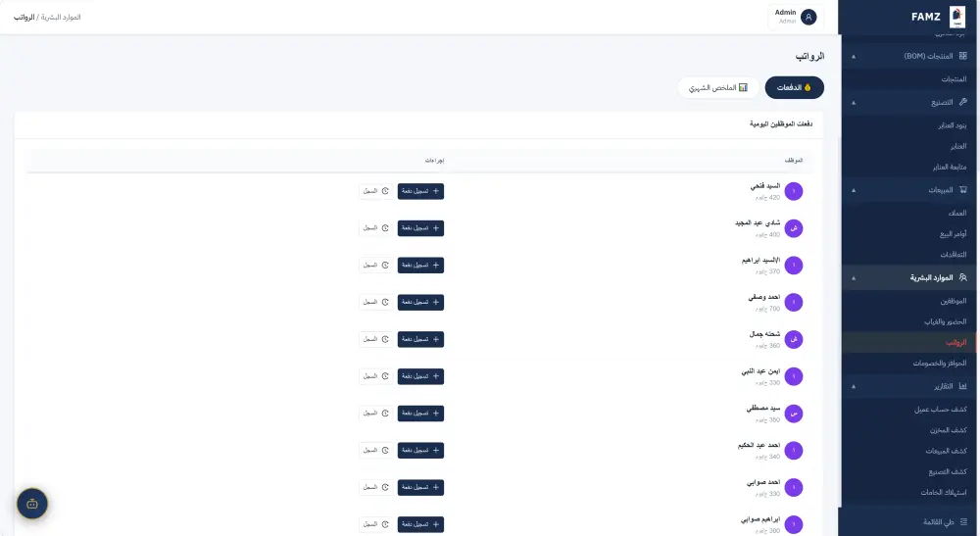Open المنتجات in the sidebar
This screenshot has width=980, height=536.
coord(954,78)
